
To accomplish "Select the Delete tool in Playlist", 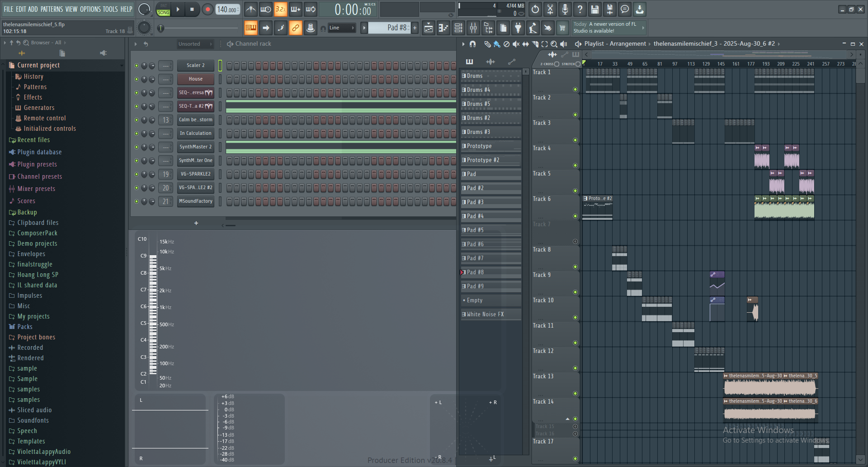I will pyautogui.click(x=506, y=44).
